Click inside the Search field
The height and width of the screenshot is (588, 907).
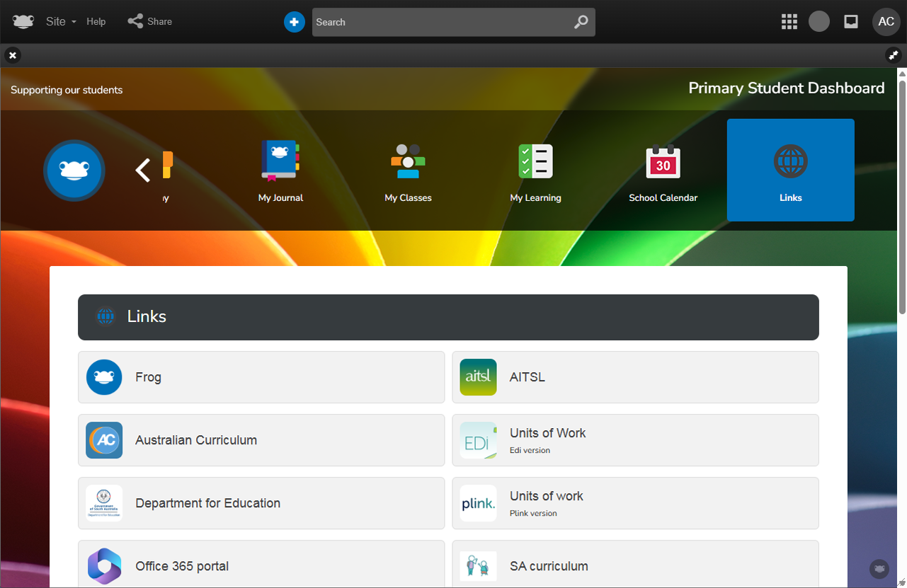[x=439, y=22]
